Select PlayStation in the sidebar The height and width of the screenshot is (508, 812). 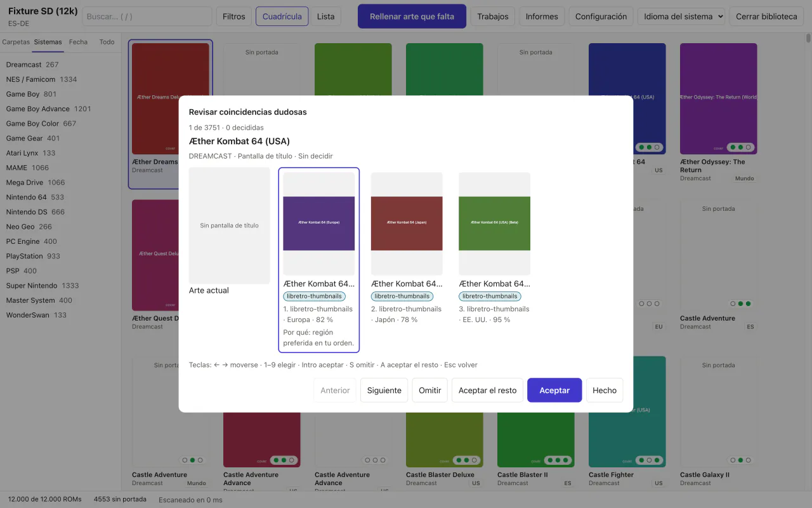click(x=60, y=257)
